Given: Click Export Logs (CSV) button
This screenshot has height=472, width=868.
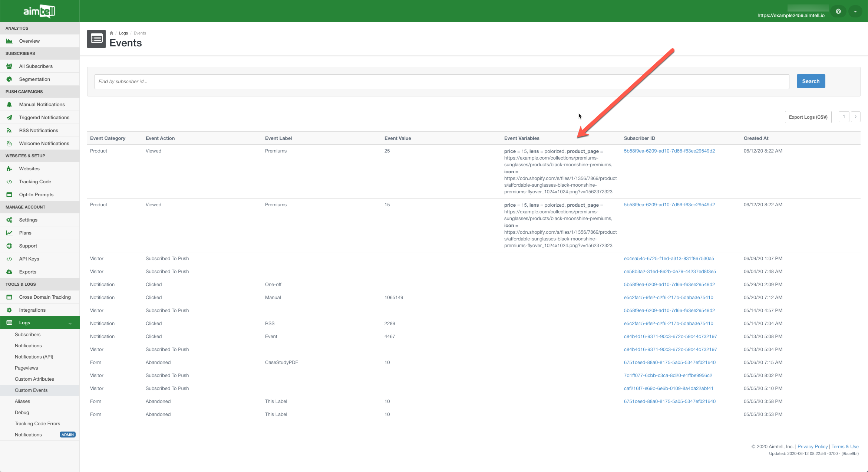Looking at the screenshot, I should (808, 117).
